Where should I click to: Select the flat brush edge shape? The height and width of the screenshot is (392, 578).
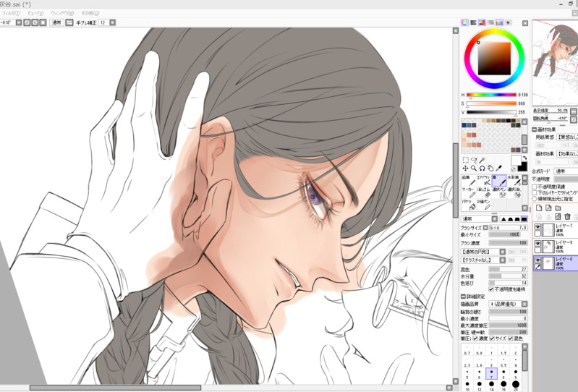tap(524, 219)
